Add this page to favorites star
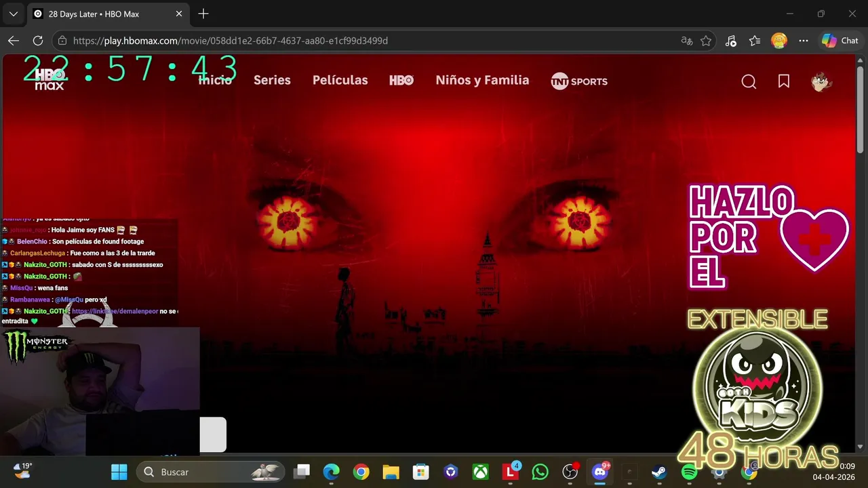The image size is (868, 488). click(706, 41)
